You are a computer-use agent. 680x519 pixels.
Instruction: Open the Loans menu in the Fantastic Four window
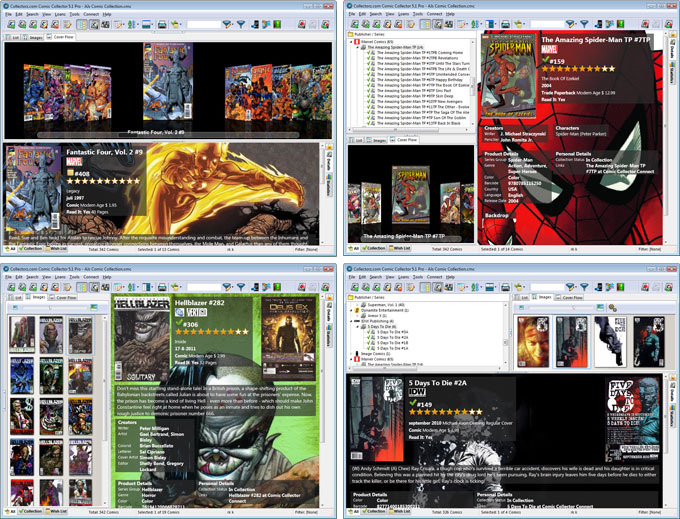(x=62, y=14)
